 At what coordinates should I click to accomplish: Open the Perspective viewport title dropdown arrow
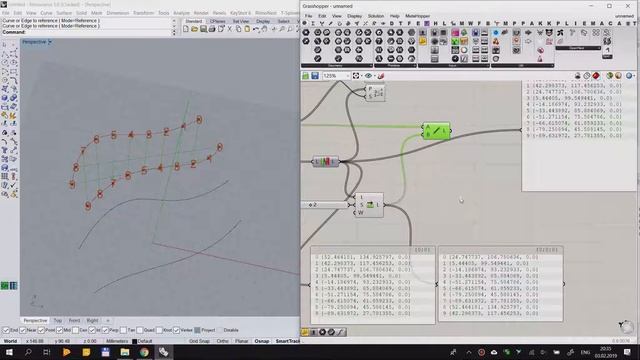coord(50,42)
